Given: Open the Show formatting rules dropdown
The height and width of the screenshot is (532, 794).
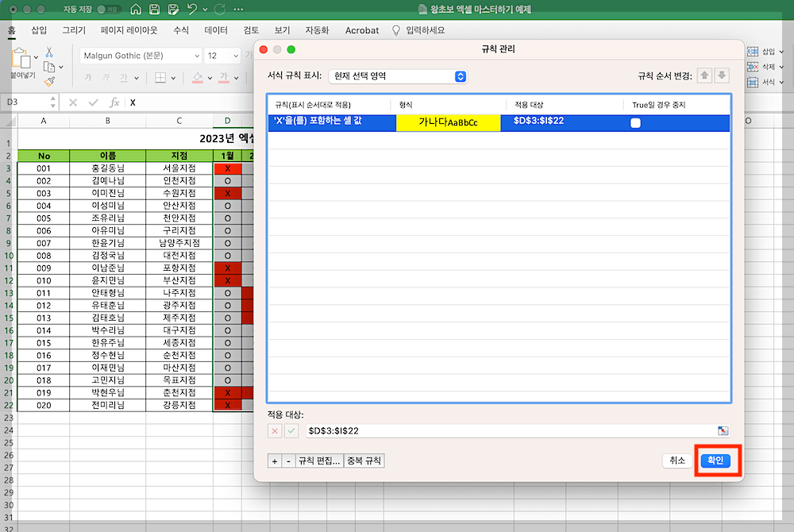Looking at the screenshot, I should (398, 76).
